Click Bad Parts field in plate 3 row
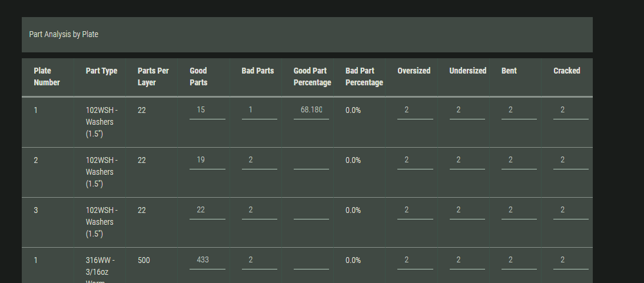The height and width of the screenshot is (283, 644). tap(259, 210)
